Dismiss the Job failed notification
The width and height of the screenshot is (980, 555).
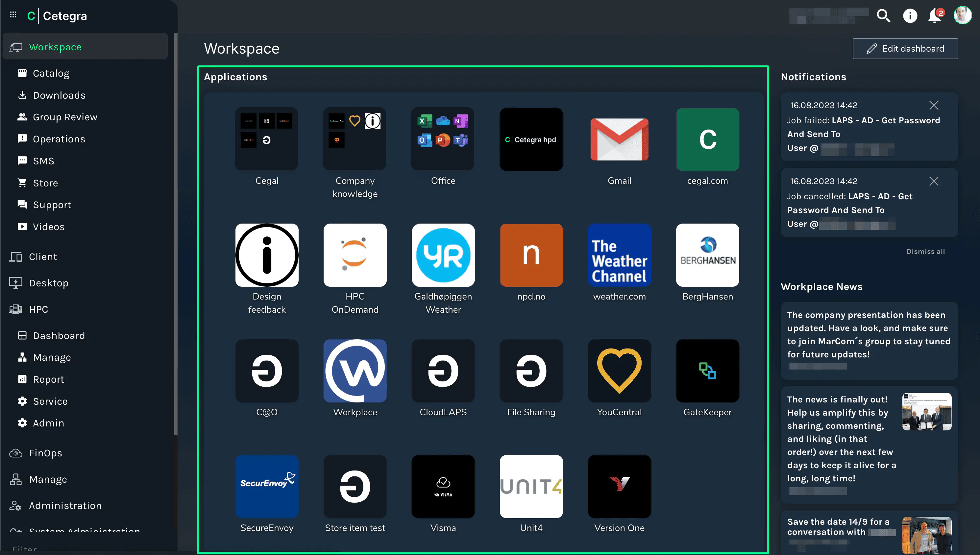(934, 105)
